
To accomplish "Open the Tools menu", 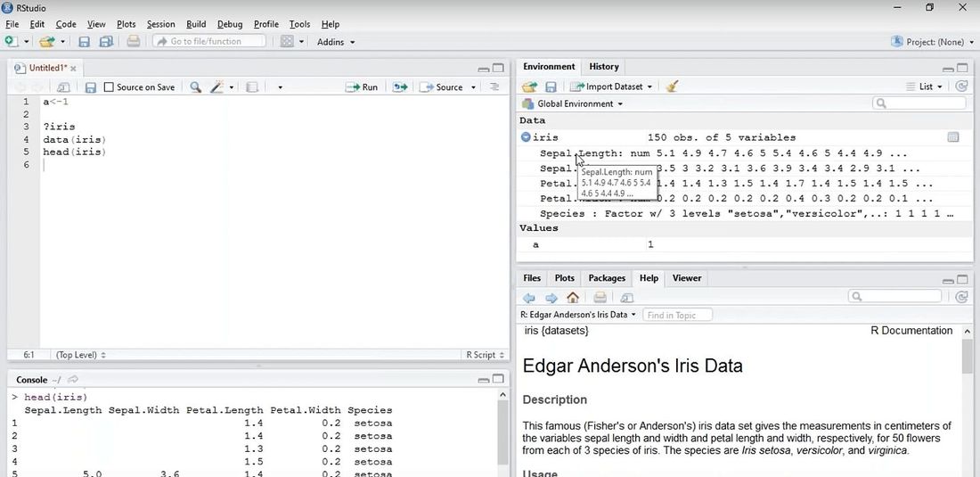I will [299, 24].
